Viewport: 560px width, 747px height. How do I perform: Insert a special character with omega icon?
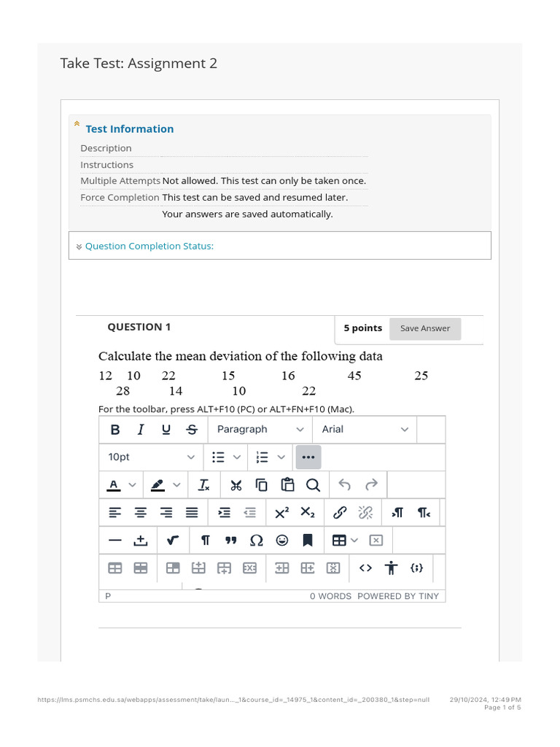[256, 541]
